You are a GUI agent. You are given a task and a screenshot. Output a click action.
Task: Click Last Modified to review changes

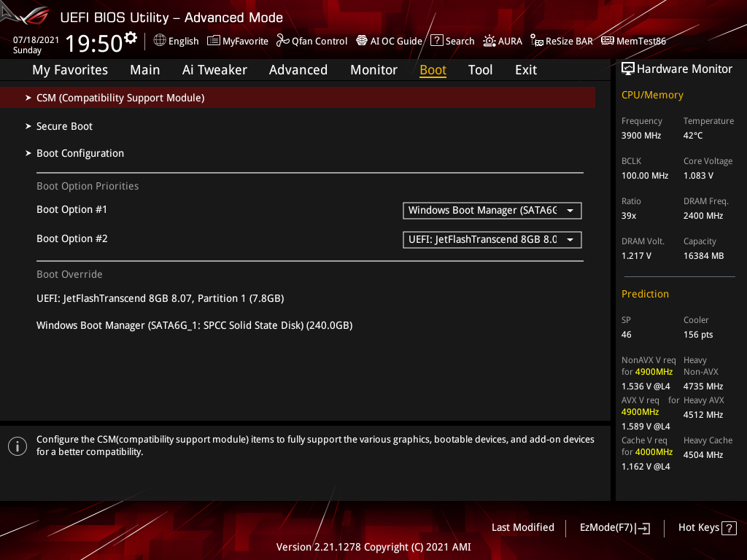(x=522, y=527)
